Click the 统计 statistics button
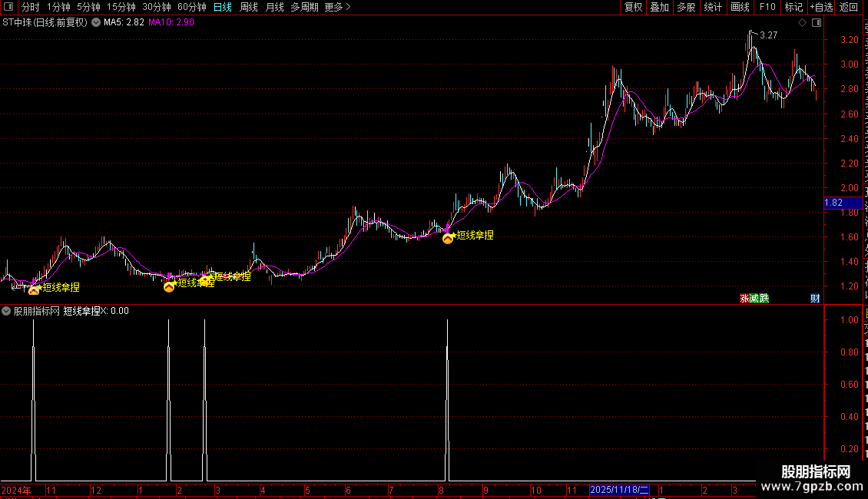 click(x=712, y=7)
